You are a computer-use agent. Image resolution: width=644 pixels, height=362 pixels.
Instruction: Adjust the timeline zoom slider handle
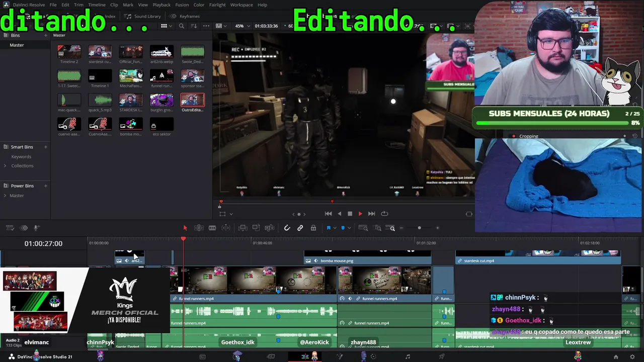(419, 228)
